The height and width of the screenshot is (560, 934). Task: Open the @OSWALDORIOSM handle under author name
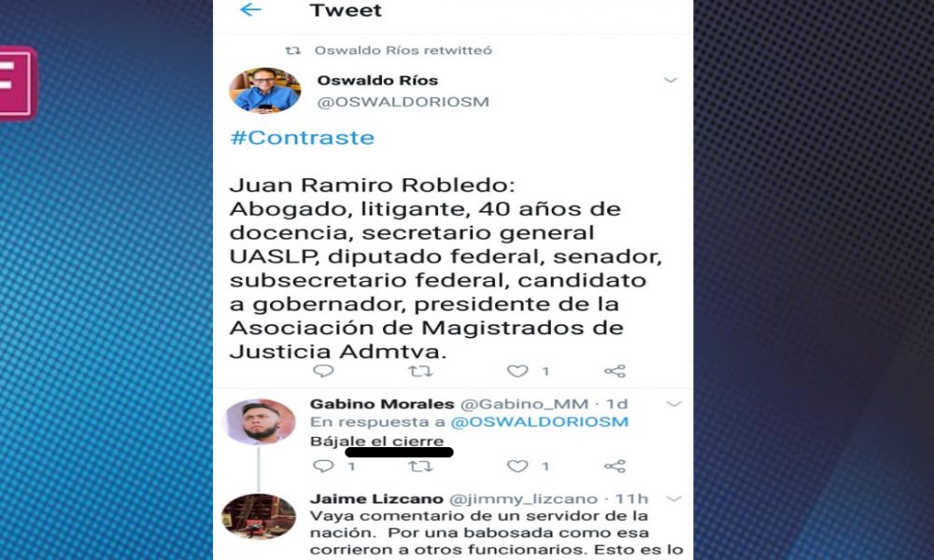click(x=403, y=102)
